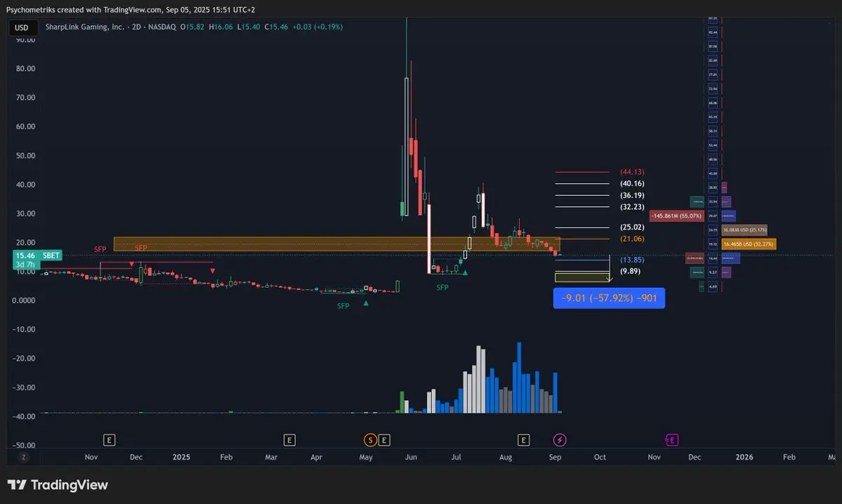Viewport: 842px width, 504px height.
Task: Click the purple lightning event marker above Sep
Action: [560, 440]
